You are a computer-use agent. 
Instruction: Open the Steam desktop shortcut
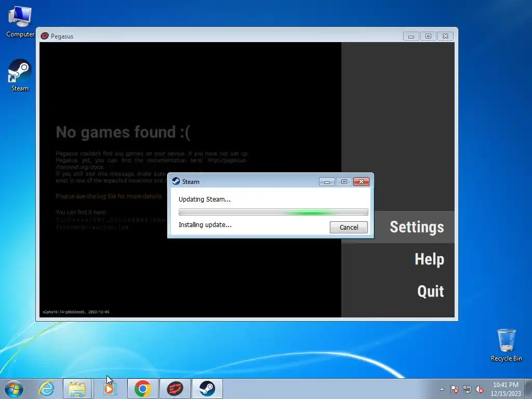(20, 75)
